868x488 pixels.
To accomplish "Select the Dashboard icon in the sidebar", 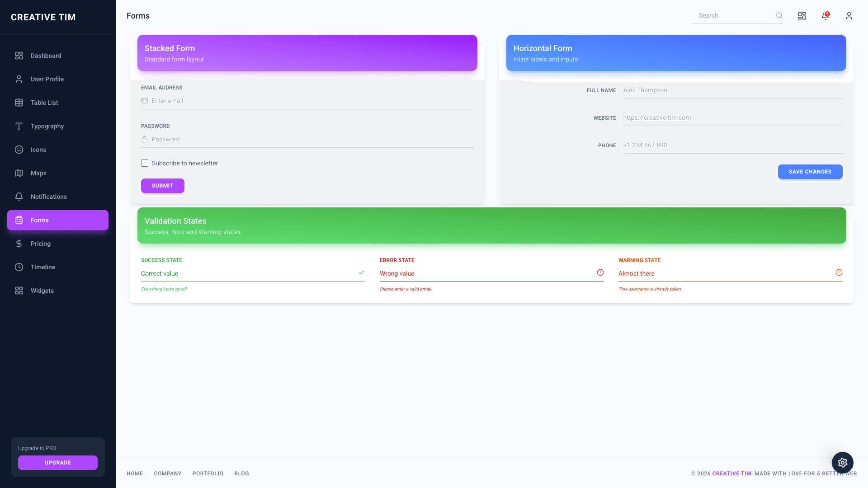I will pos(19,56).
